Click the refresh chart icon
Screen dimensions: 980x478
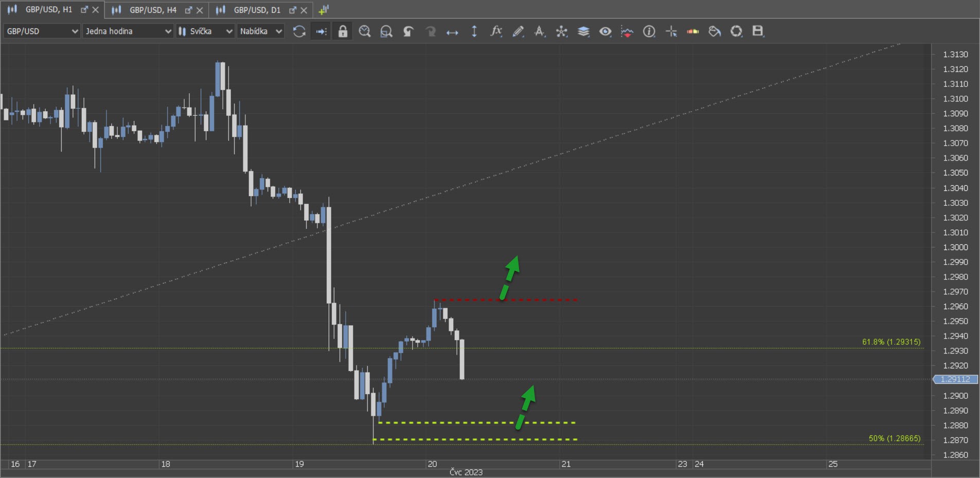299,31
